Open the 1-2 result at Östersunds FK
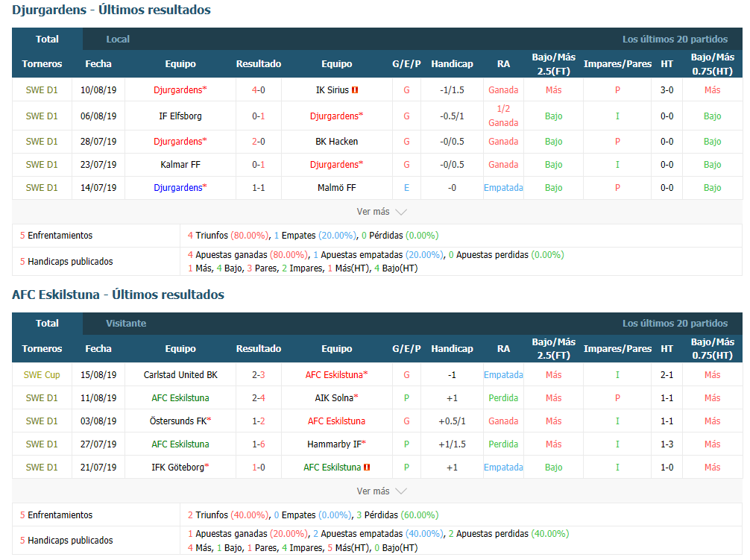Image resolution: width=750 pixels, height=560 pixels. [258, 421]
